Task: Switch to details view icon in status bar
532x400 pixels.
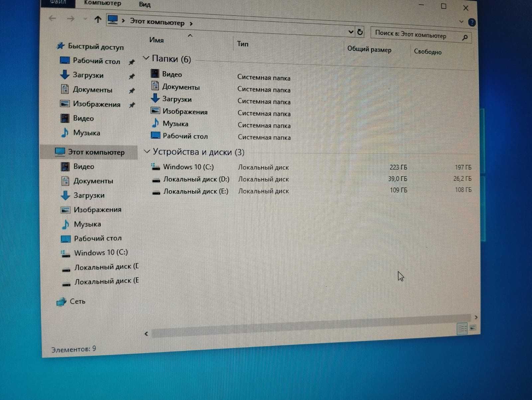Action: pyautogui.click(x=462, y=329)
